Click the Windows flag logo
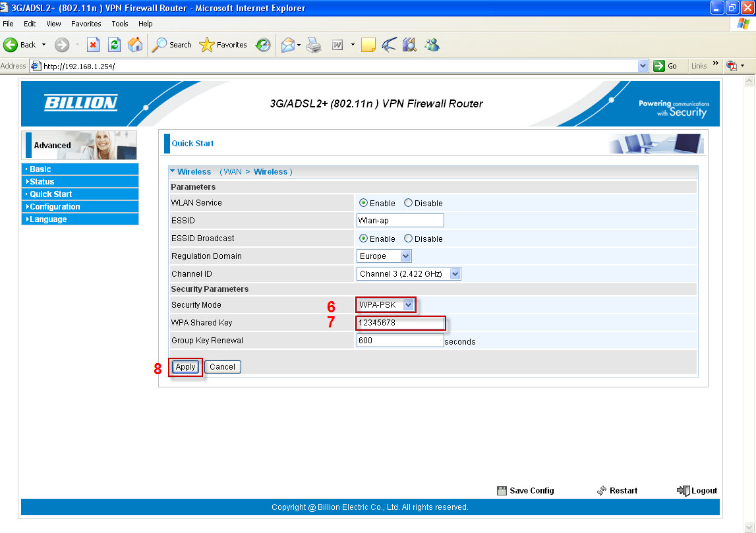756x533 pixels. point(743,24)
